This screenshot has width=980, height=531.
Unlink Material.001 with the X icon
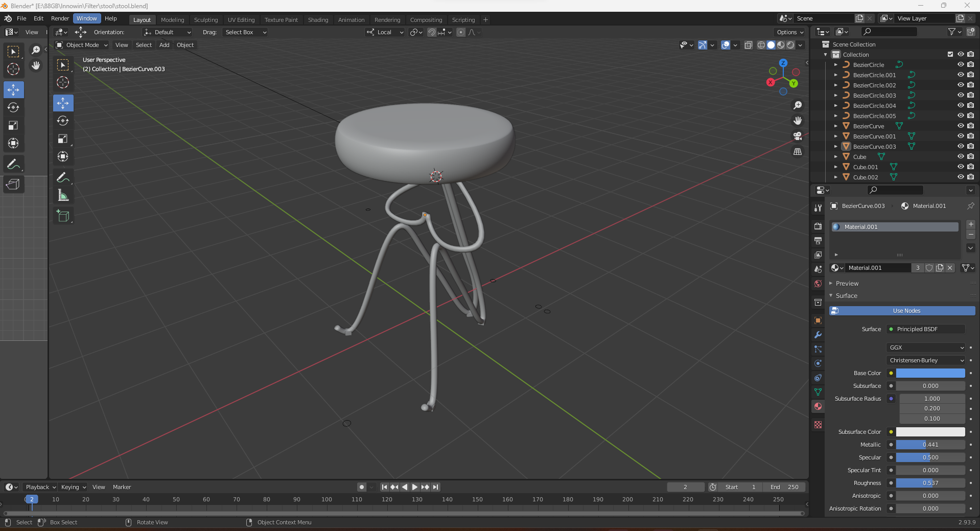(950, 268)
